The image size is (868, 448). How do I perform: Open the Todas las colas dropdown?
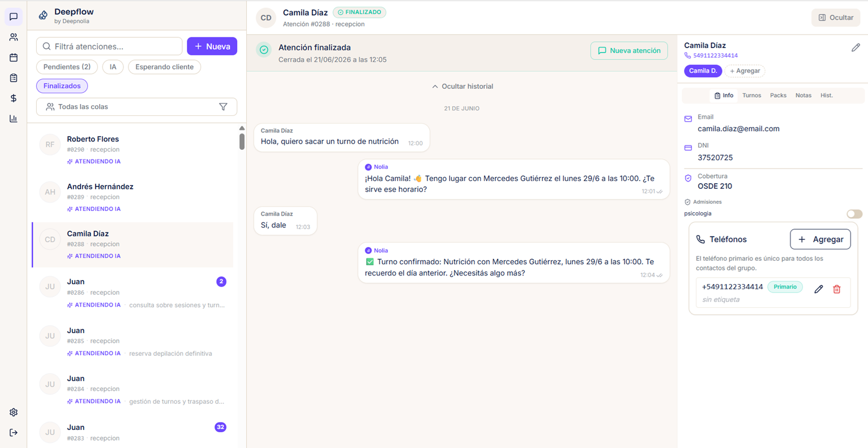coord(136,107)
